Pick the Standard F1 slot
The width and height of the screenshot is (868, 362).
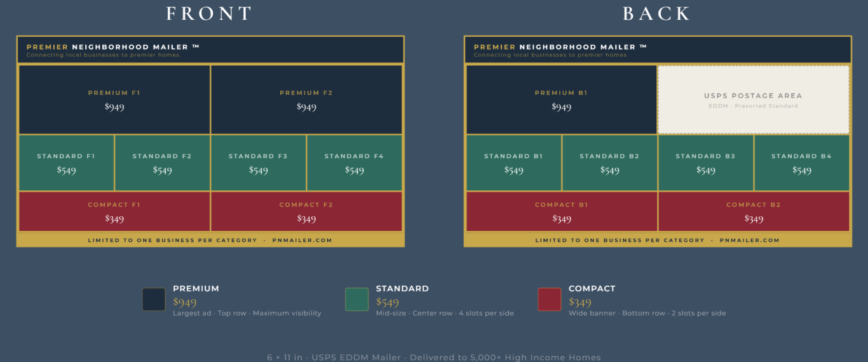(66, 163)
